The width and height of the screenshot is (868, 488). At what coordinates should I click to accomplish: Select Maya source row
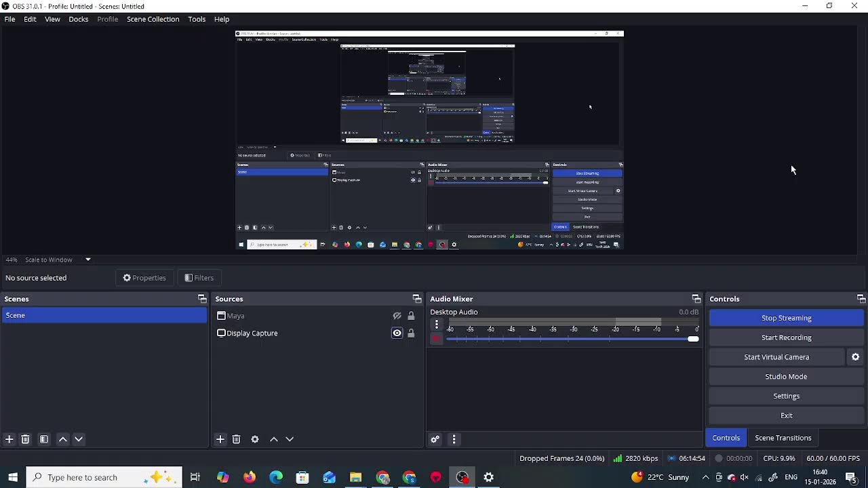coord(316,316)
